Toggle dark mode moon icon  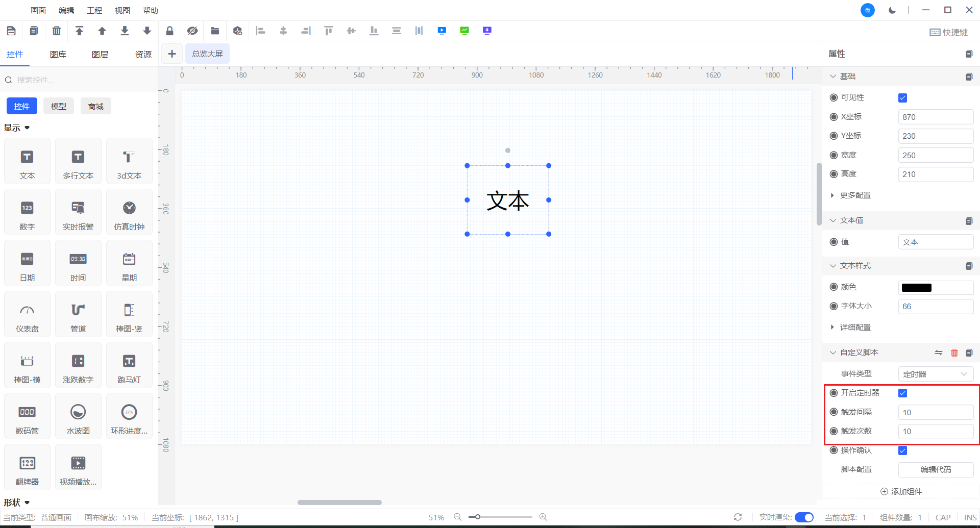click(x=892, y=10)
